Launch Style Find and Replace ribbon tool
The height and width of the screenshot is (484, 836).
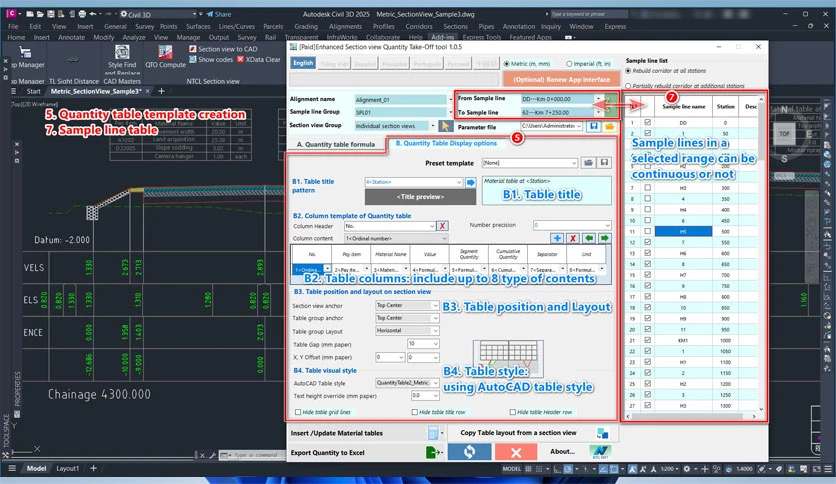[122, 59]
